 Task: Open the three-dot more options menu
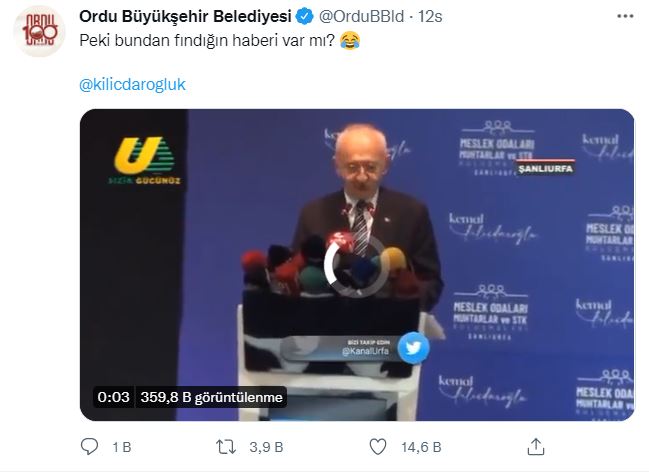[625, 16]
